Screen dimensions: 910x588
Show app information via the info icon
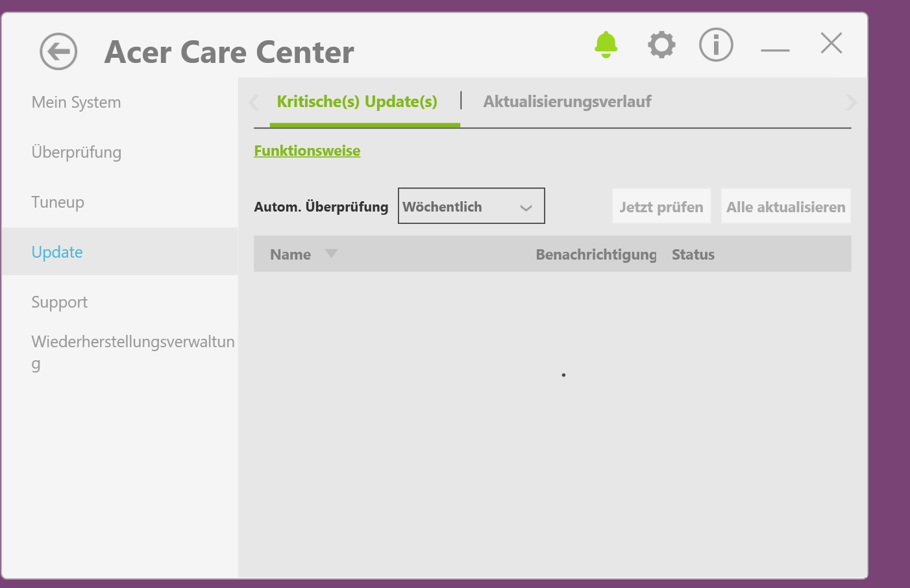[x=716, y=45]
